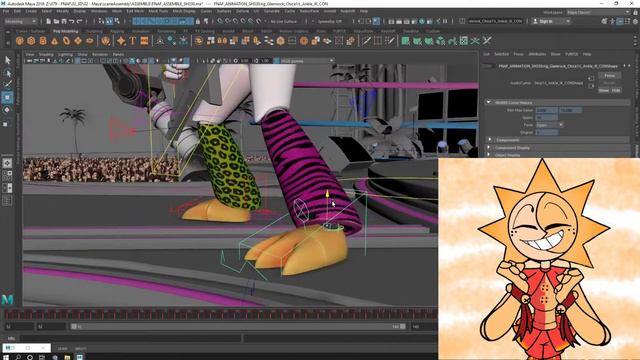Expand the Object Display section
Image resolution: width=640 pixels, height=360 pixels.
(x=489, y=155)
